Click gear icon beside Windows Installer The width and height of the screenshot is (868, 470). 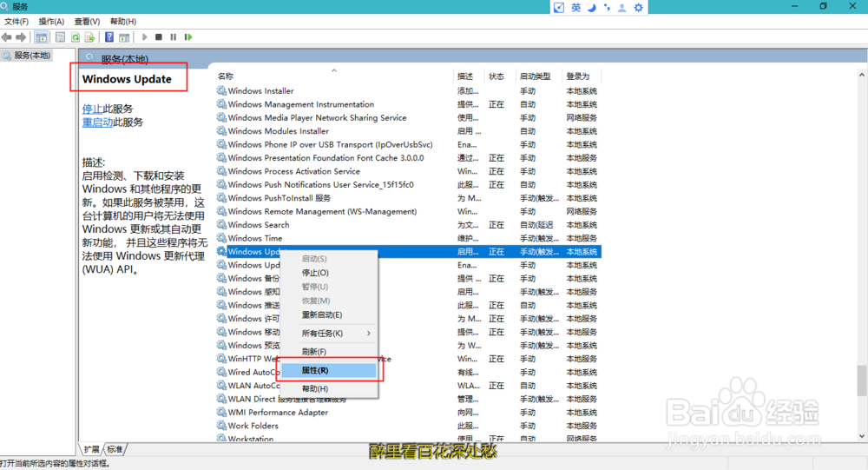[221, 90]
